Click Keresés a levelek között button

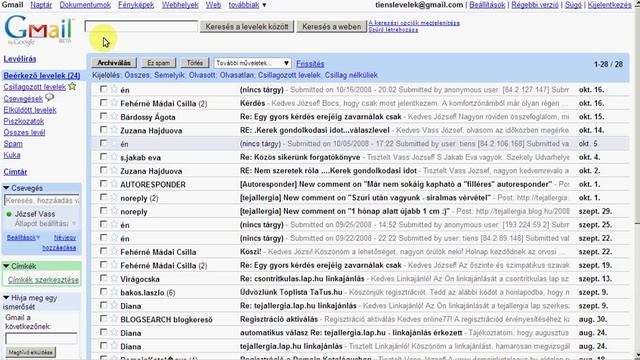click(247, 27)
